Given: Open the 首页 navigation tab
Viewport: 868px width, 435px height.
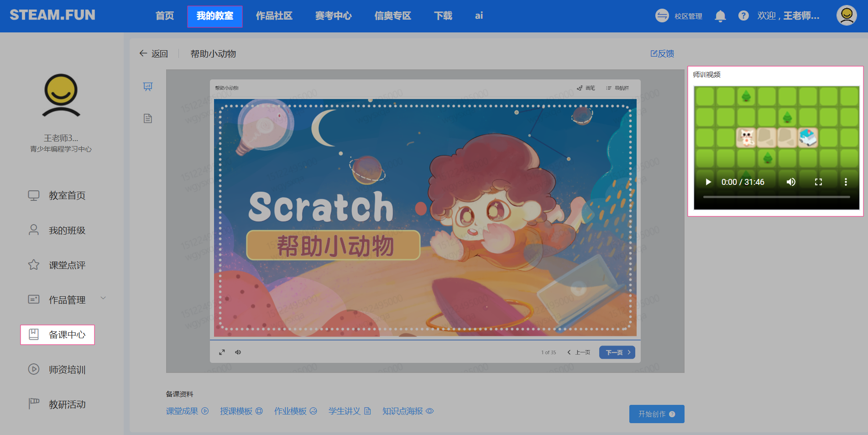Looking at the screenshot, I should click(165, 16).
